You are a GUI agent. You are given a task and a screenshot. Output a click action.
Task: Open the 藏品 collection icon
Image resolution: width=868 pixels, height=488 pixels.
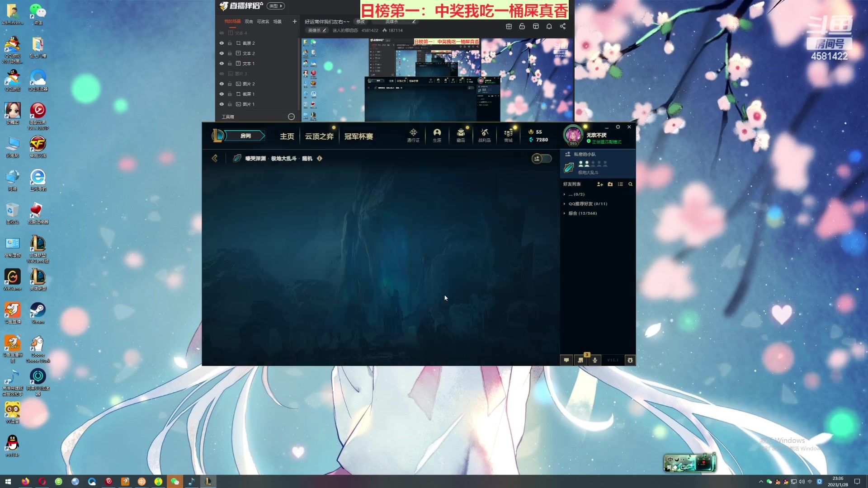[461, 135]
